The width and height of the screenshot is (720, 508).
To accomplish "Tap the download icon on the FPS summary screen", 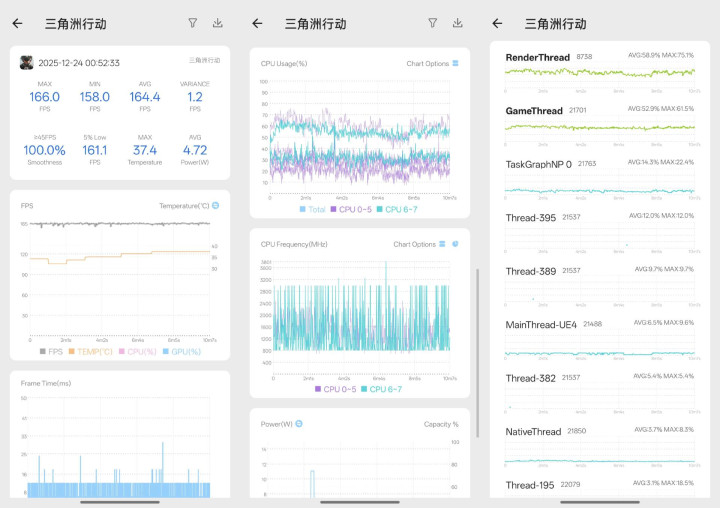I will click(218, 23).
